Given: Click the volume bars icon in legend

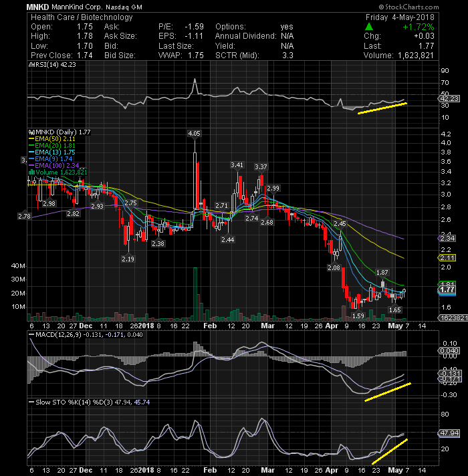Looking at the screenshot, I should click(31, 172).
